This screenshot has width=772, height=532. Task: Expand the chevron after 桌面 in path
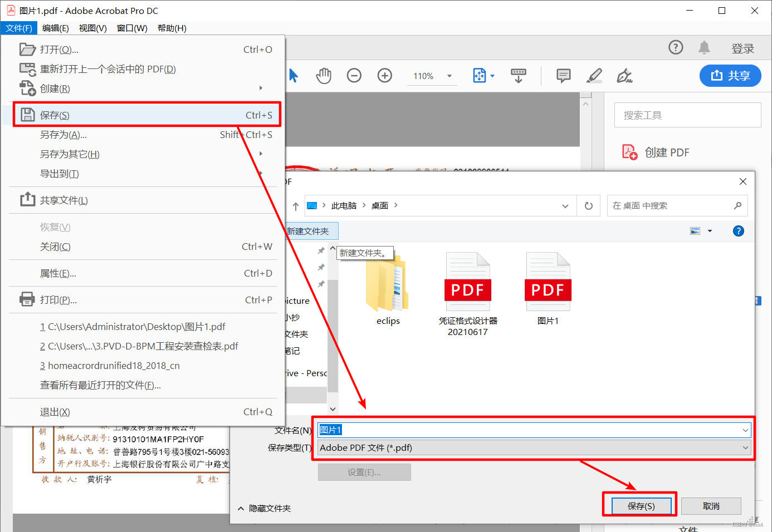[396, 205]
